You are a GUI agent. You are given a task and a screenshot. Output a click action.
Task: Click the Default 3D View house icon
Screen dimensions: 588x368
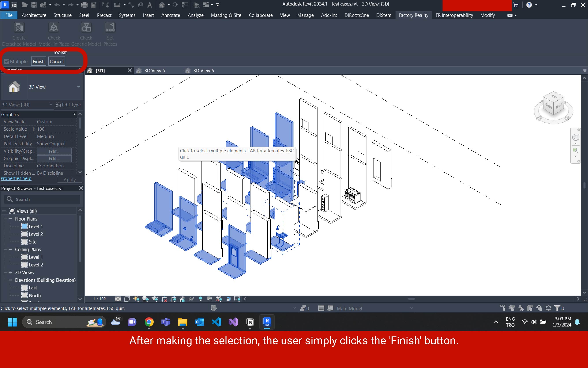pyautogui.click(x=162, y=5)
